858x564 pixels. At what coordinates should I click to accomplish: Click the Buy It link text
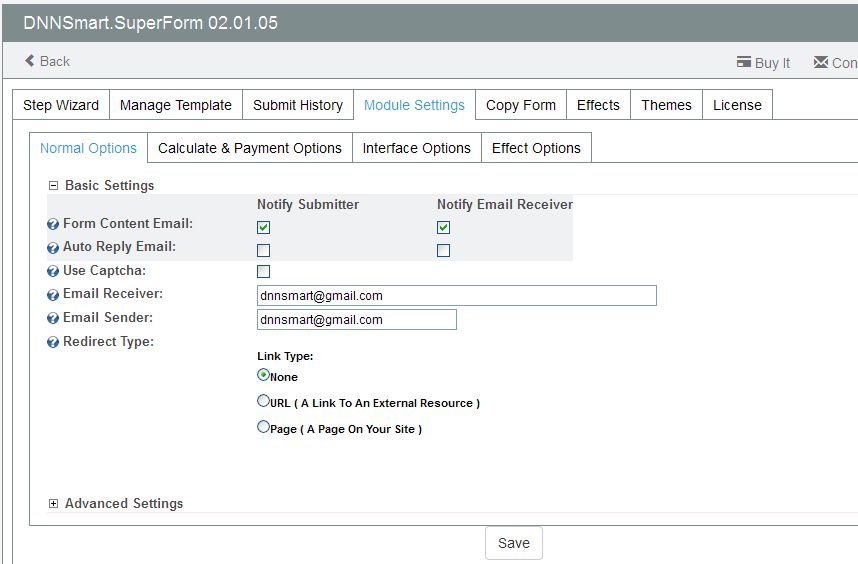772,63
